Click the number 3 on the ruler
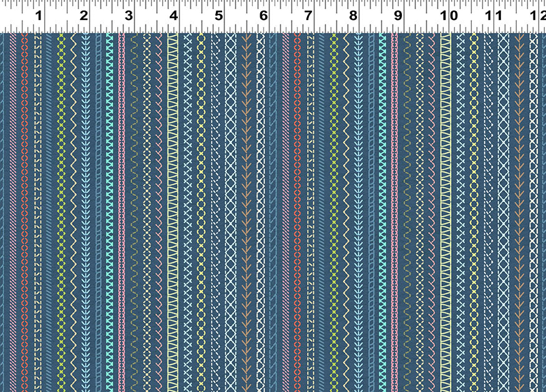 [128, 15]
